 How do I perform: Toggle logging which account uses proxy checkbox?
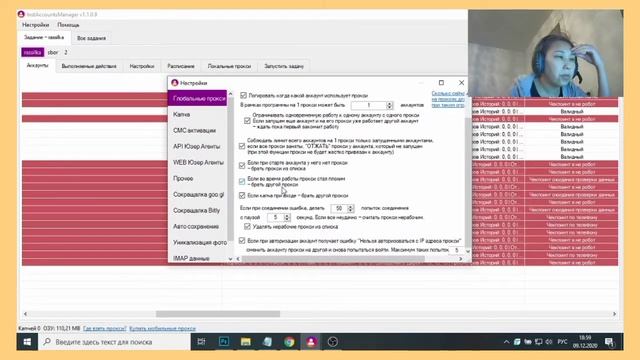pyautogui.click(x=243, y=95)
